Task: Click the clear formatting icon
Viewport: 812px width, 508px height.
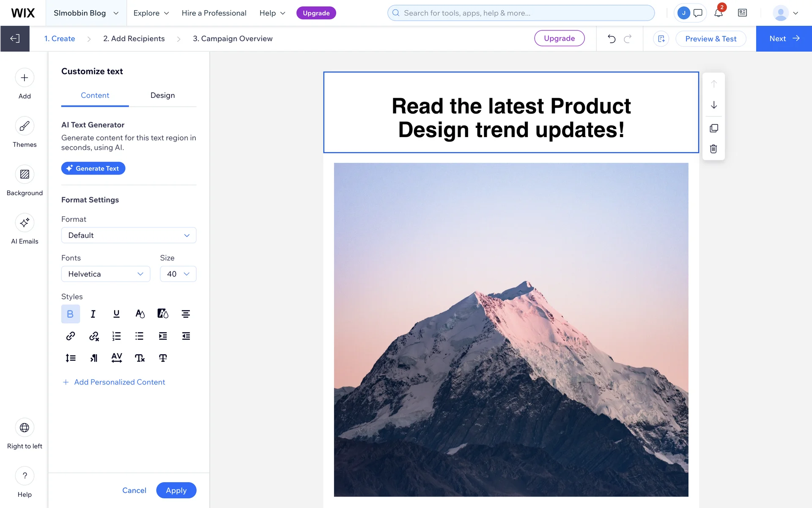Action: tap(140, 358)
